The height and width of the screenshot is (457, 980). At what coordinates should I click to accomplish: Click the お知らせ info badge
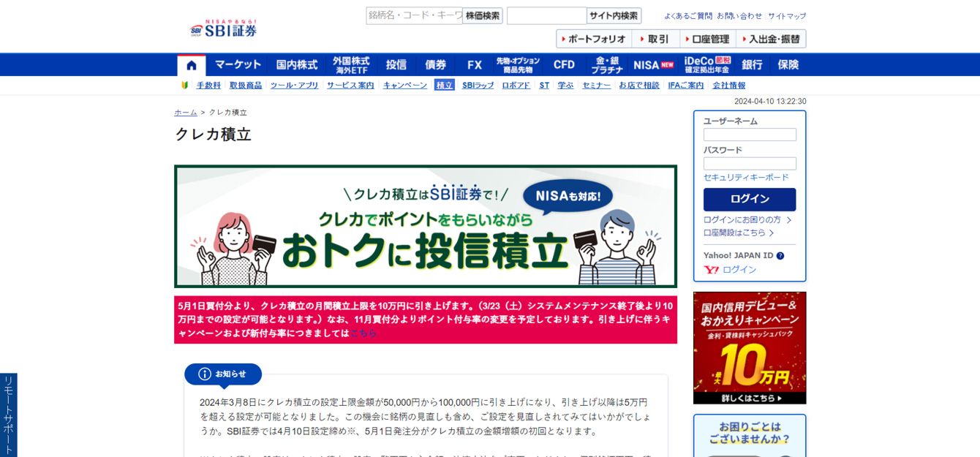223,374
